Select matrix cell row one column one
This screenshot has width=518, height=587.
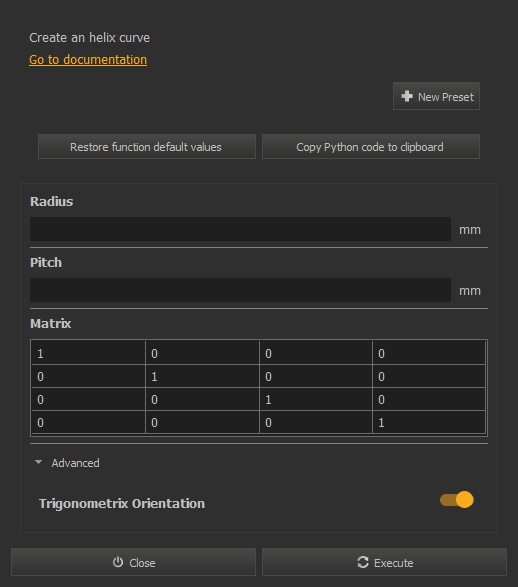[88, 353]
